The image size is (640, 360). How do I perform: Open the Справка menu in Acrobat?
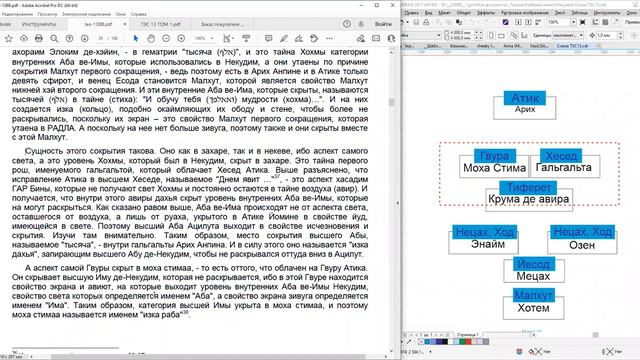tap(138, 14)
